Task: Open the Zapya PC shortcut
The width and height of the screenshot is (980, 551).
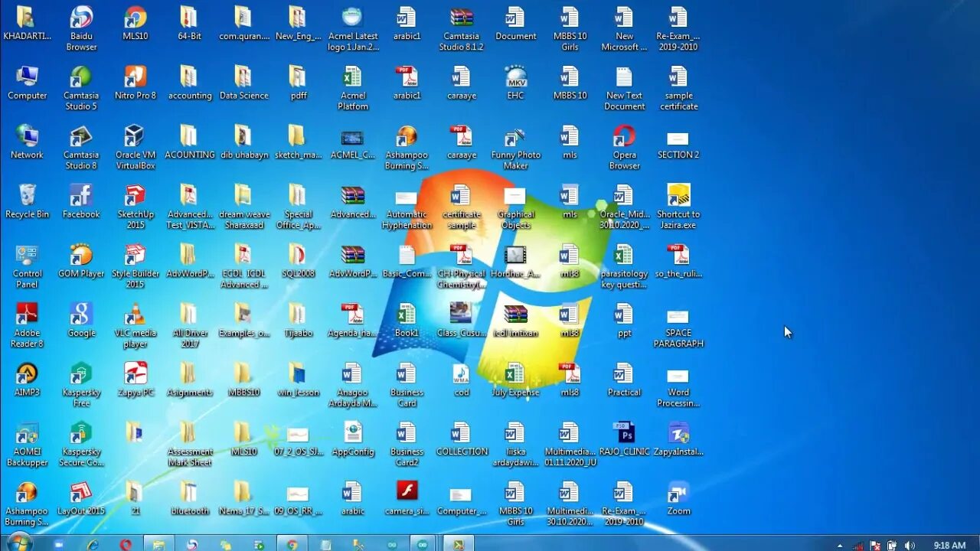Action: [136, 380]
